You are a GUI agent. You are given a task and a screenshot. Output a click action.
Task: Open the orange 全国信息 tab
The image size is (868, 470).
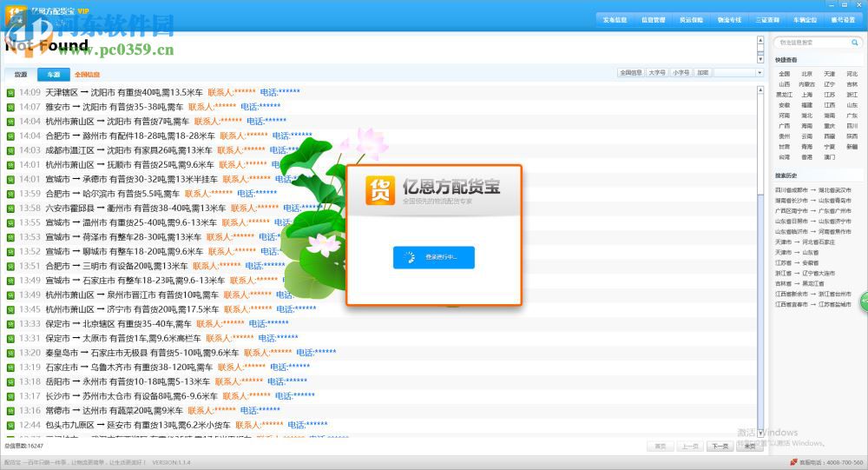click(87, 74)
